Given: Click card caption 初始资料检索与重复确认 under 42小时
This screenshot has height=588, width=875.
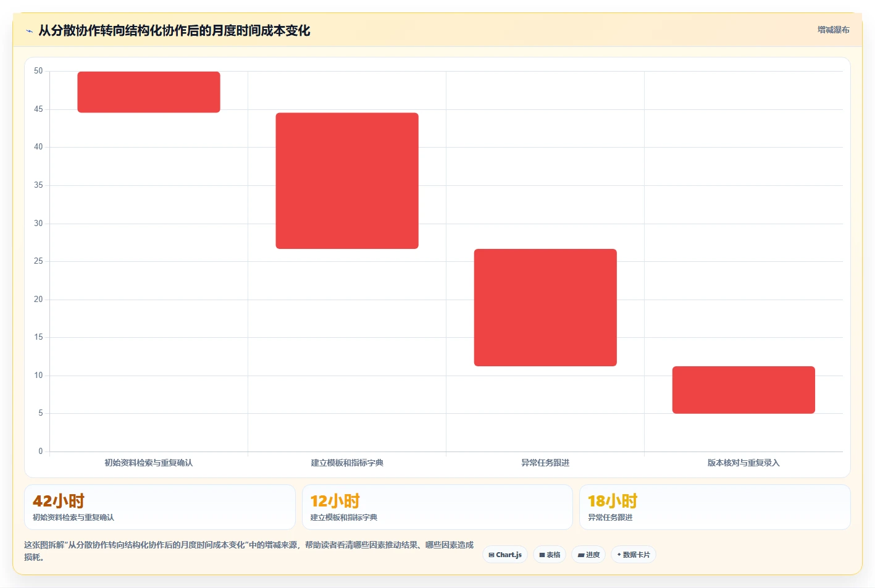Looking at the screenshot, I should tap(73, 518).
